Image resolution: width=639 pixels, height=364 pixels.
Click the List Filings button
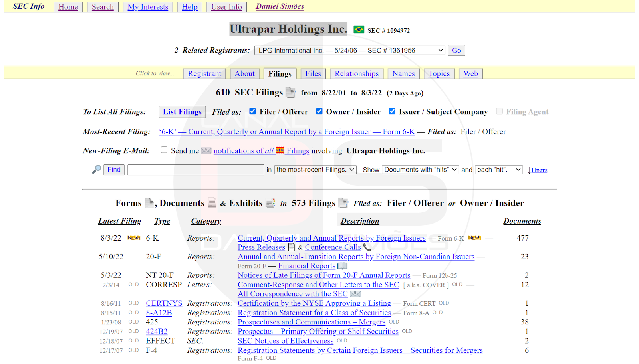pyautogui.click(x=182, y=112)
